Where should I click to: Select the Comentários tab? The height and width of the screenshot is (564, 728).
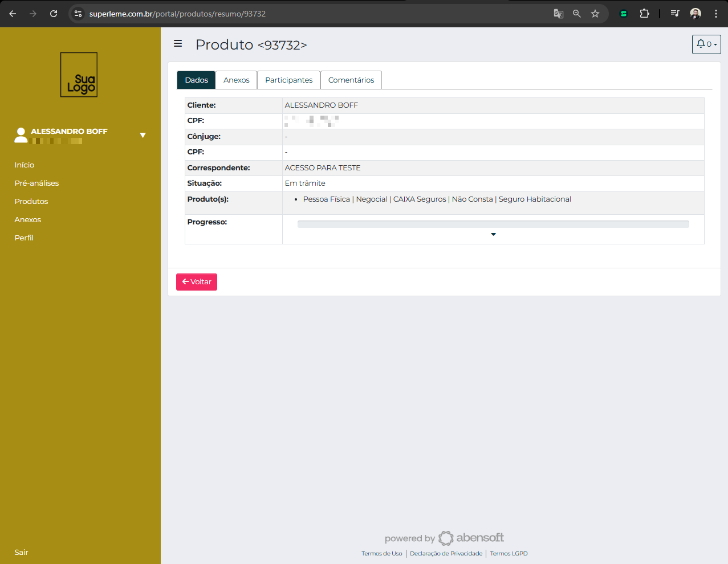point(351,80)
